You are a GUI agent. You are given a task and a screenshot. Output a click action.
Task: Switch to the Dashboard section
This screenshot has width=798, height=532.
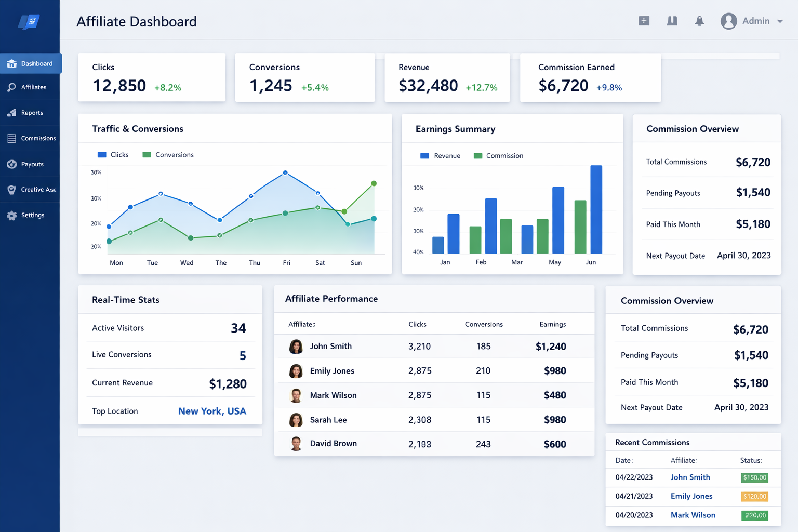click(x=34, y=63)
